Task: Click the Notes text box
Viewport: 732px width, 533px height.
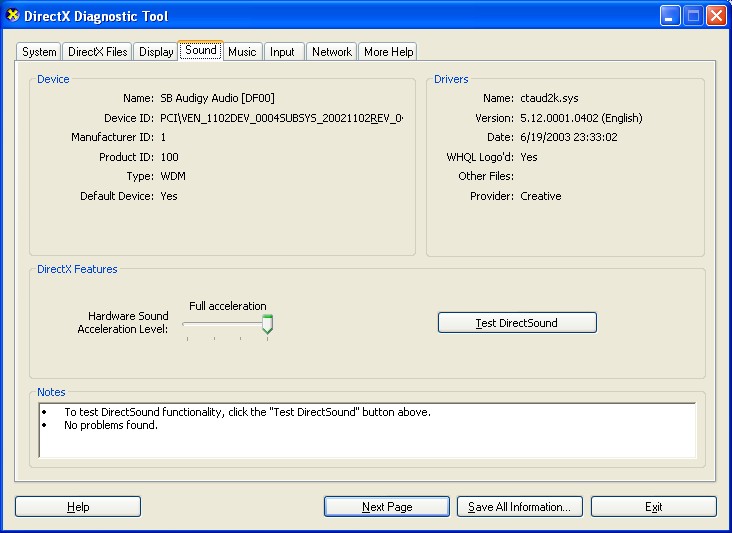Action: tap(367, 430)
